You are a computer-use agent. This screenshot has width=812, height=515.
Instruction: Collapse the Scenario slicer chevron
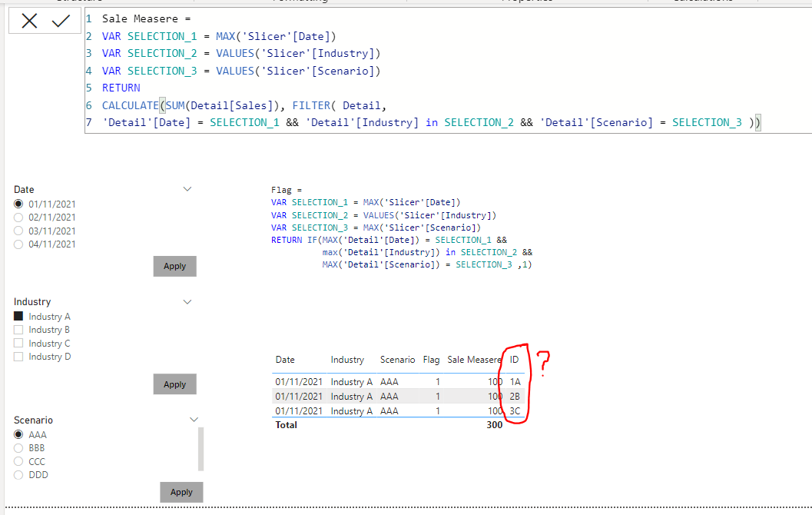[194, 420]
